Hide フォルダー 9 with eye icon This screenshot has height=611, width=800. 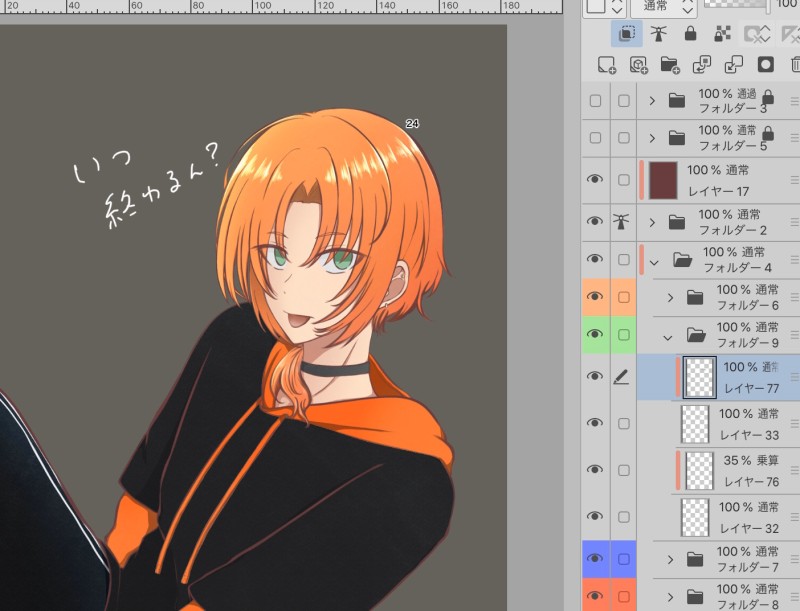595,334
